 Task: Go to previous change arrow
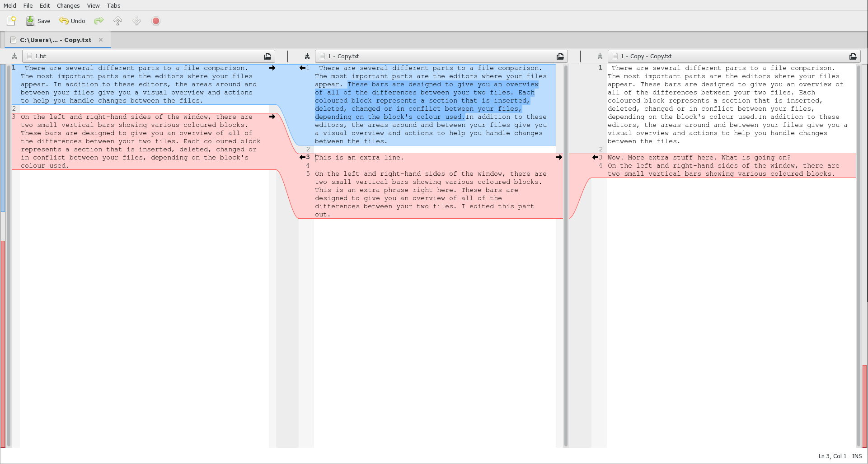(117, 21)
